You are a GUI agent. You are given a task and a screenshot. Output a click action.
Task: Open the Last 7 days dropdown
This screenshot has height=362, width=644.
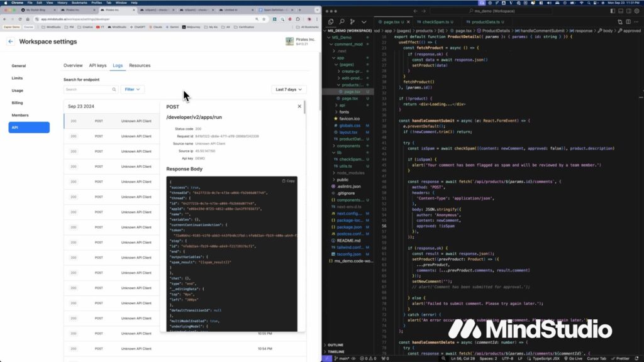289,89
